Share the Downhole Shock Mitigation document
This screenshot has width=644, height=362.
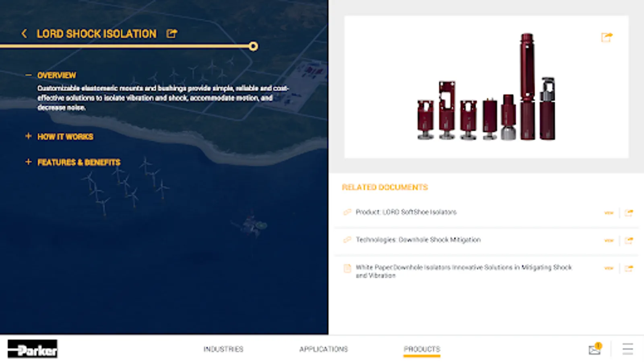tap(629, 241)
